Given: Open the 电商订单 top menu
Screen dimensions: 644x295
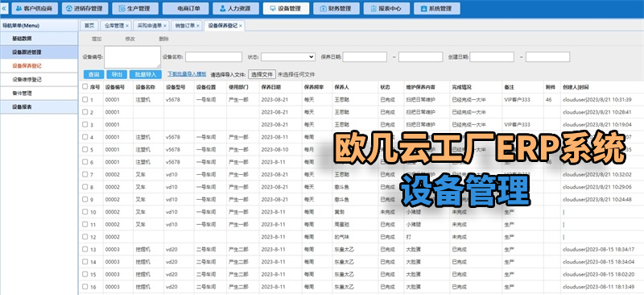Looking at the screenshot, I should coord(186,8).
